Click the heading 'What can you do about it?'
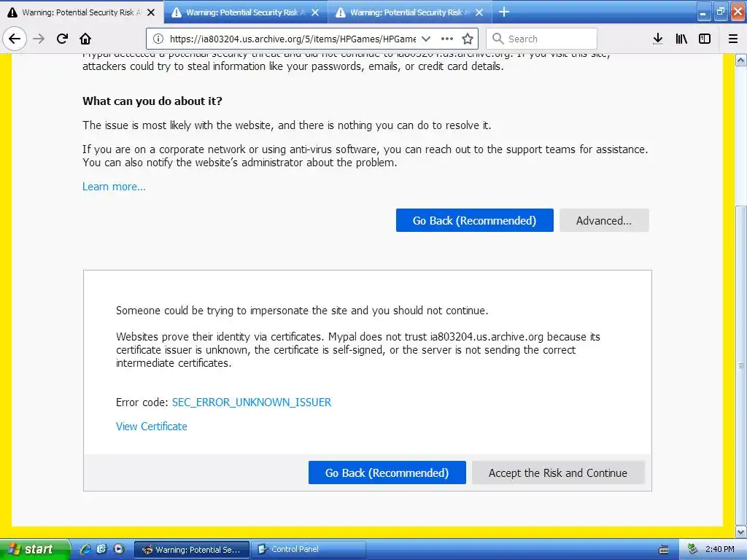The image size is (747, 560). pyautogui.click(x=152, y=101)
